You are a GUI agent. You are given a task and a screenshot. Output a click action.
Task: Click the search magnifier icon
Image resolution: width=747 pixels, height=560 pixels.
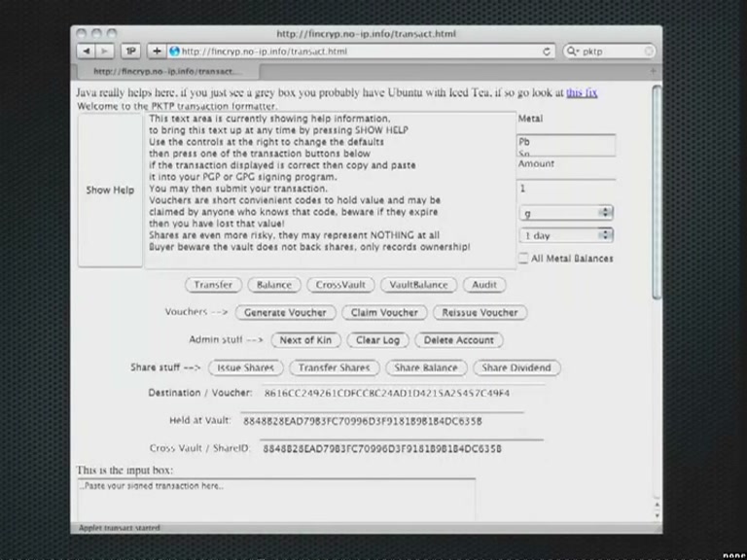pos(571,51)
